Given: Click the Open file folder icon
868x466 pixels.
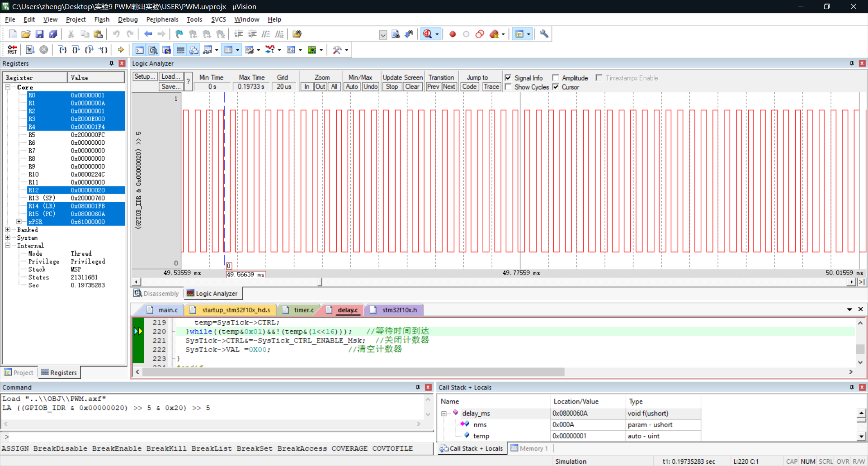Looking at the screenshot, I should click(x=26, y=34).
